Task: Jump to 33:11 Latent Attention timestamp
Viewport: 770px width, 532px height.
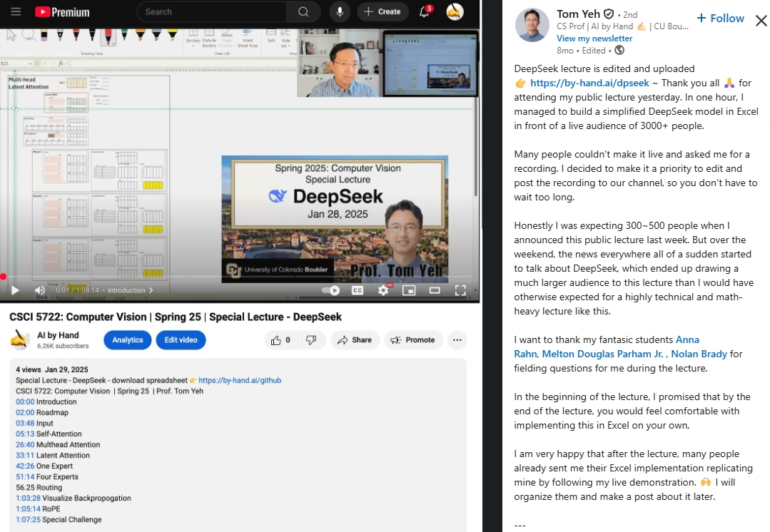Action: pyautogui.click(x=25, y=456)
